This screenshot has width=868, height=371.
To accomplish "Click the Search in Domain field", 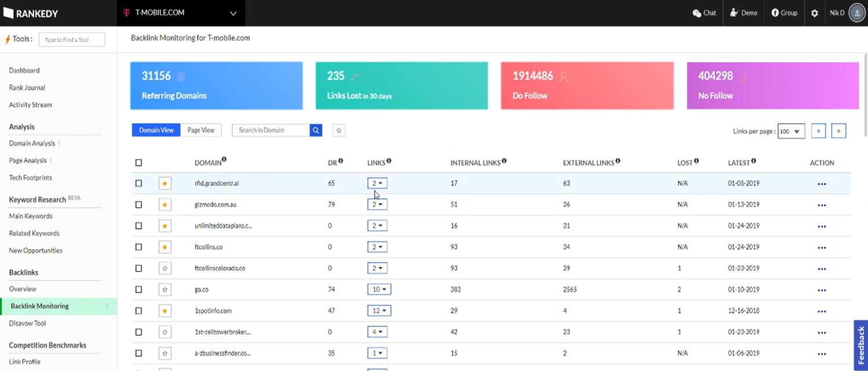I will (x=271, y=130).
